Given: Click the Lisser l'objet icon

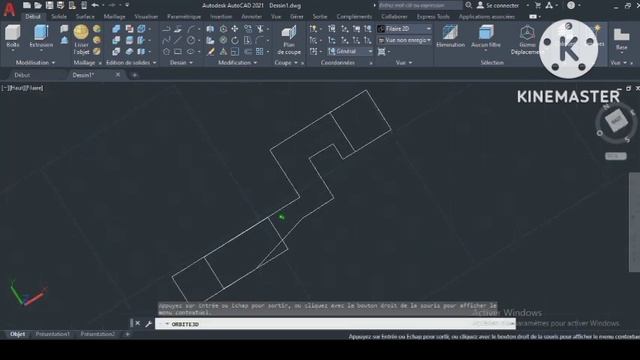Looking at the screenshot, I should click(x=81, y=32).
